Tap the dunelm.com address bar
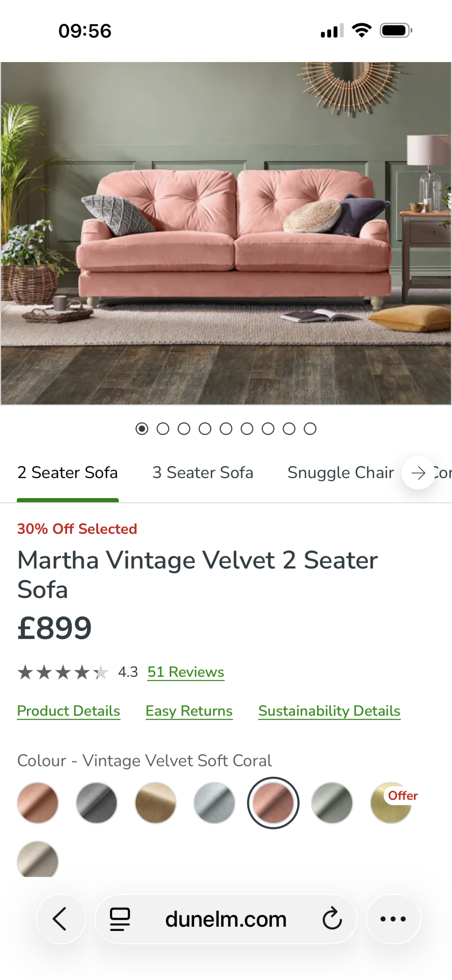This screenshot has height=980, width=452. [226, 919]
